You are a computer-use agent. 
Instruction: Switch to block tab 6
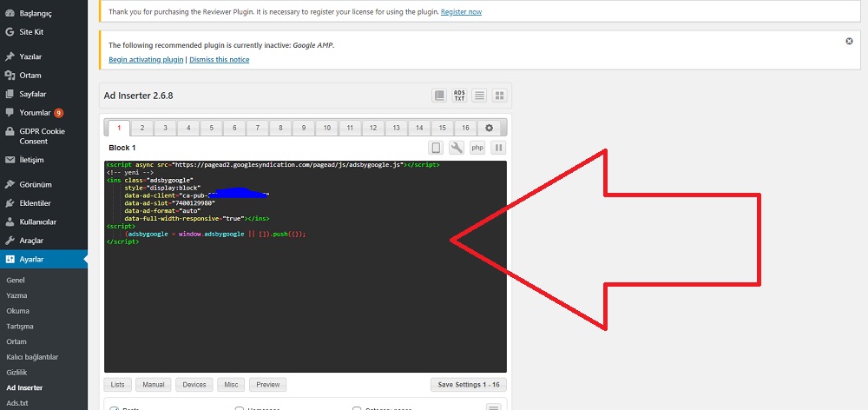(234, 128)
